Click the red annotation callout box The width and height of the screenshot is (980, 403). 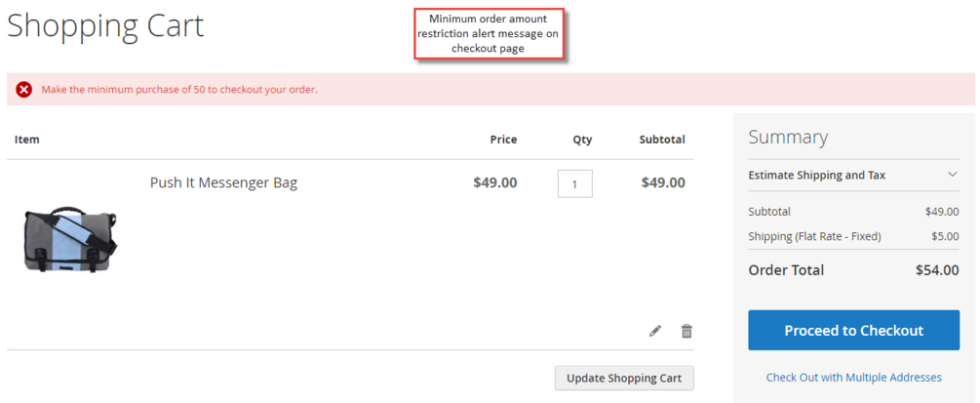pos(490,34)
